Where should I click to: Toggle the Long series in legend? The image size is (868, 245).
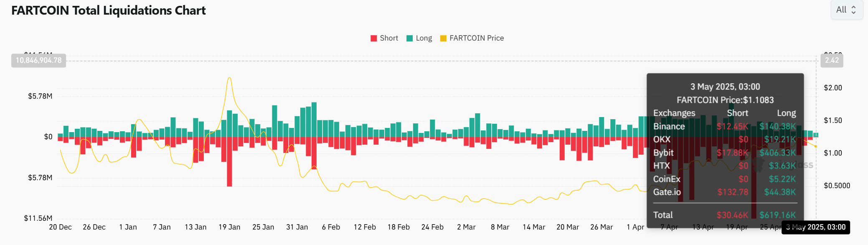point(419,38)
